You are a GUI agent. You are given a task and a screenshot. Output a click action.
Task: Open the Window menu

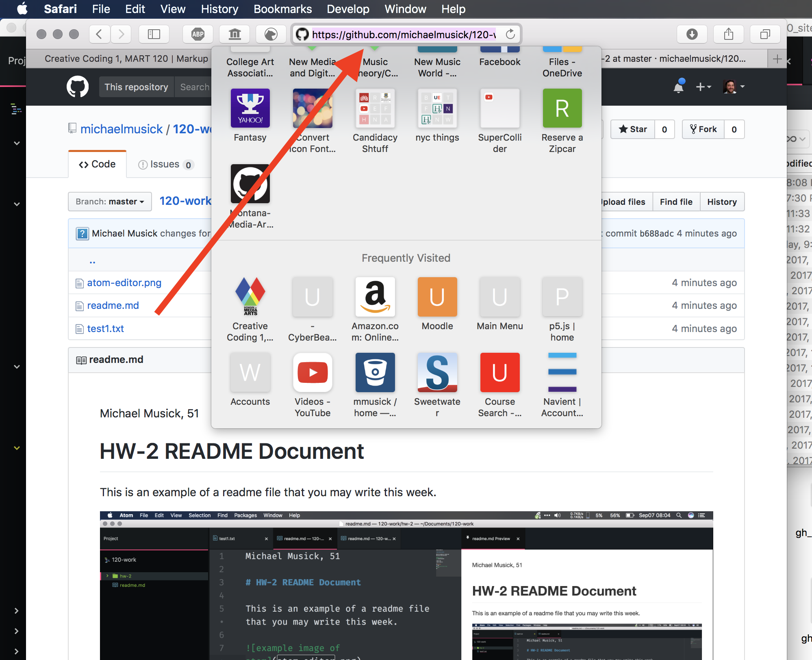(405, 9)
